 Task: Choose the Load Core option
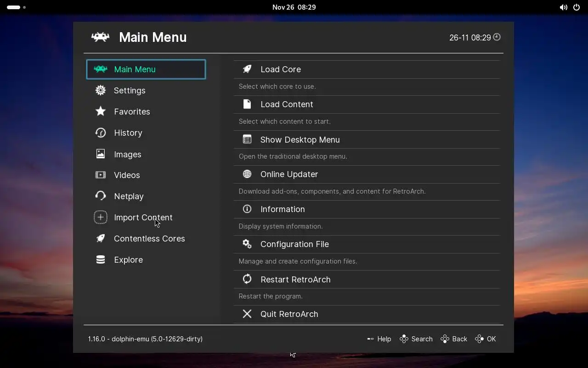[367, 69]
